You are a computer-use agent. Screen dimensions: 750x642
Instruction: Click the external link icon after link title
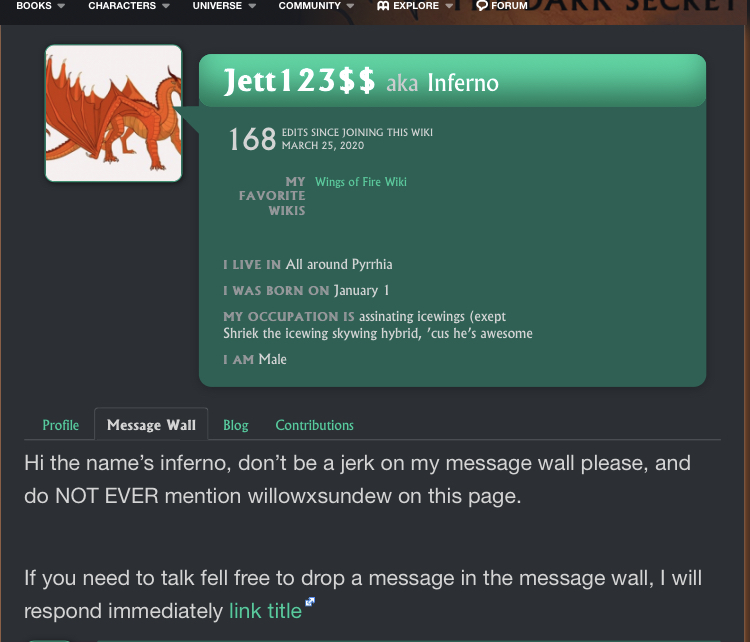click(310, 602)
